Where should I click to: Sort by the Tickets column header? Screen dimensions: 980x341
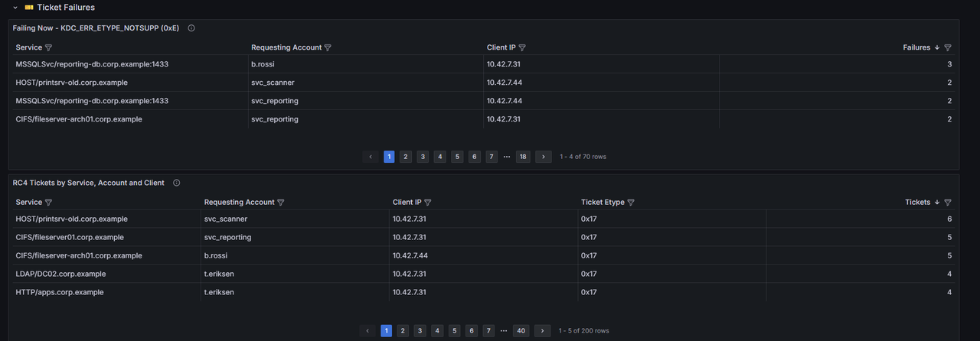[917, 203]
